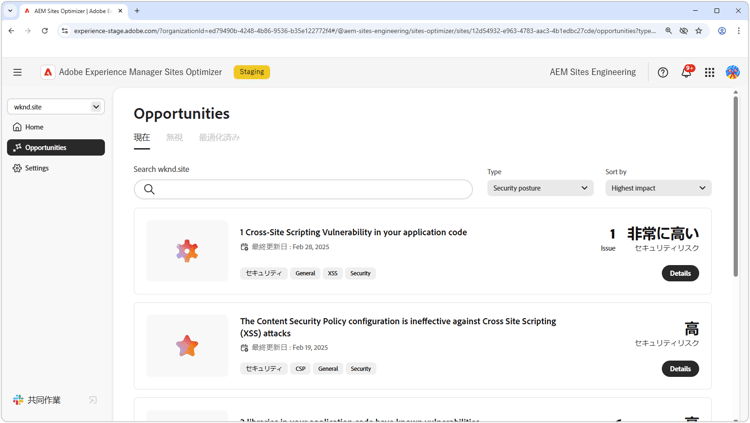Switch to the 最適化済み tab

[x=219, y=137]
